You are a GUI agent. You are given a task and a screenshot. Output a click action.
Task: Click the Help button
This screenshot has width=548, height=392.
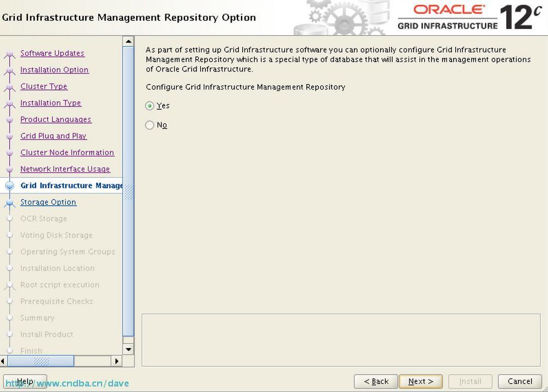25,381
